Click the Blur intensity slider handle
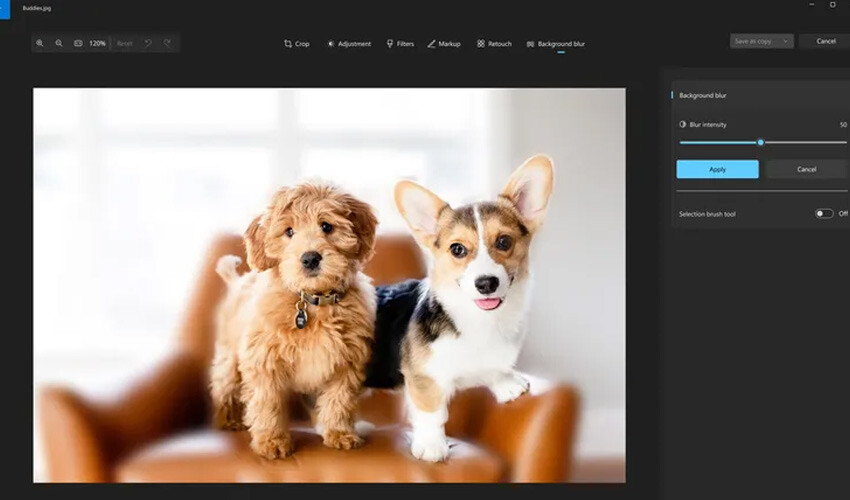The image size is (850, 500). [761, 142]
